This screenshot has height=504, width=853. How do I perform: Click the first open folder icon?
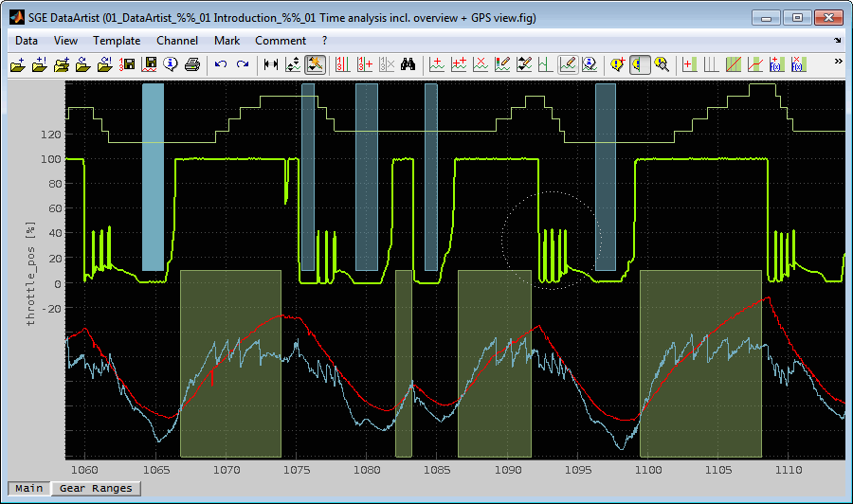coord(18,64)
